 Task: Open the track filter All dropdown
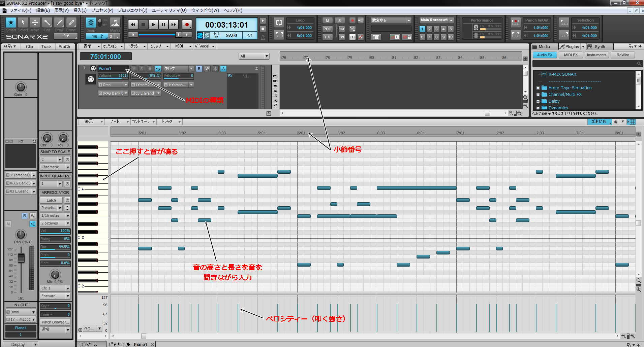click(254, 56)
